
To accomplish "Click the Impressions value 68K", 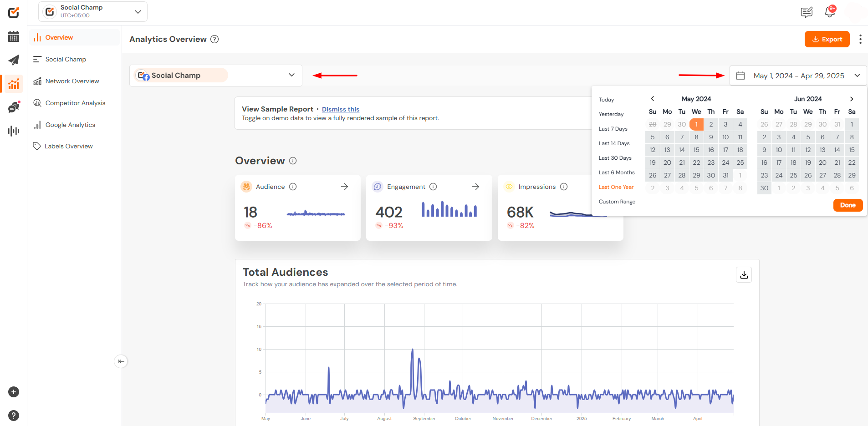I will point(520,212).
